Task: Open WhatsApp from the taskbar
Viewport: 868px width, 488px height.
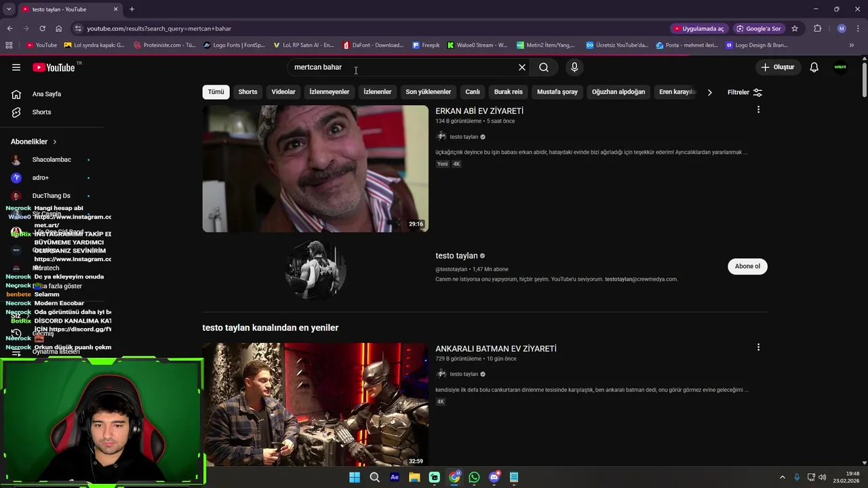Action: [474, 477]
